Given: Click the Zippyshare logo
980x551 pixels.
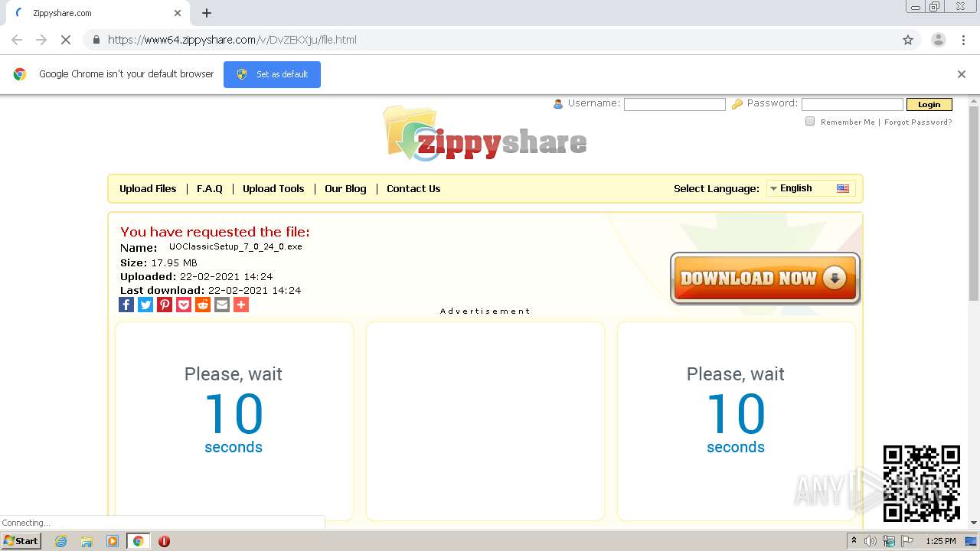Looking at the screenshot, I should pyautogui.click(x=485, y=135).
